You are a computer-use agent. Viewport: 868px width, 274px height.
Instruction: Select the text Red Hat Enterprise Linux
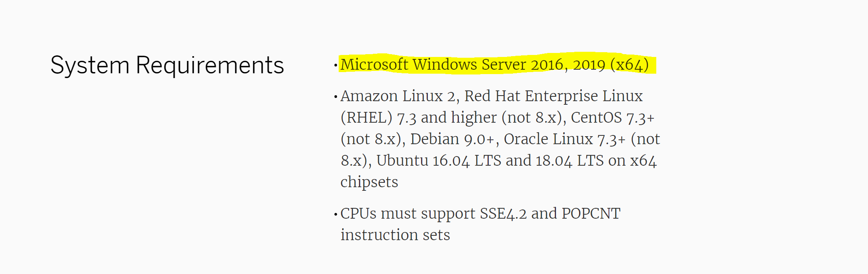(554, 96)
